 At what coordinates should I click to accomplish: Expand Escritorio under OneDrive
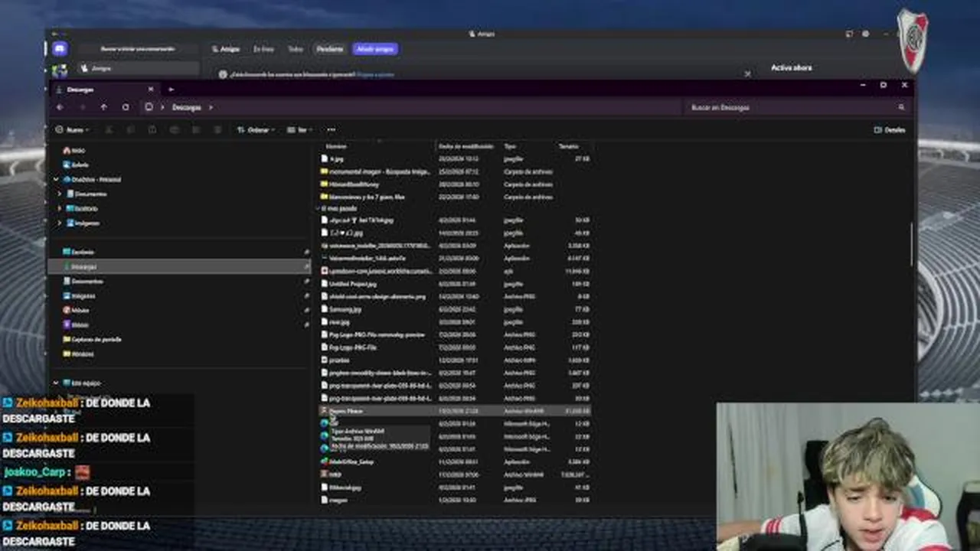coord(60,208)
